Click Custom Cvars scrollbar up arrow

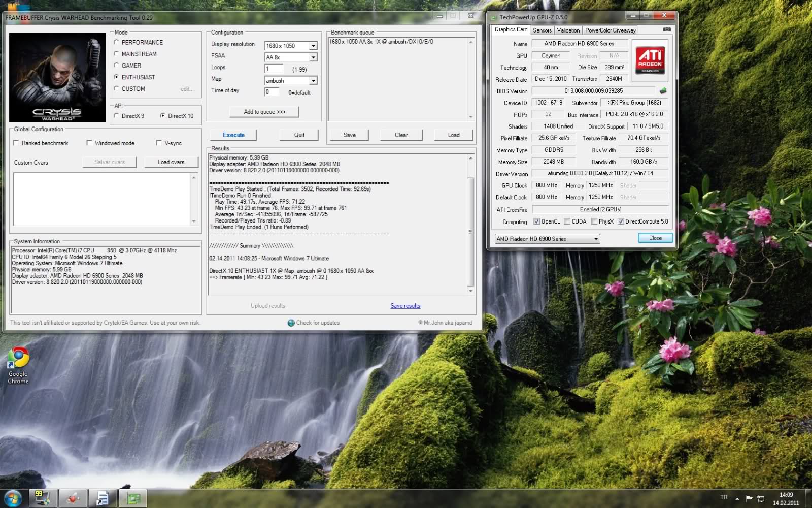tap(193, 177)
